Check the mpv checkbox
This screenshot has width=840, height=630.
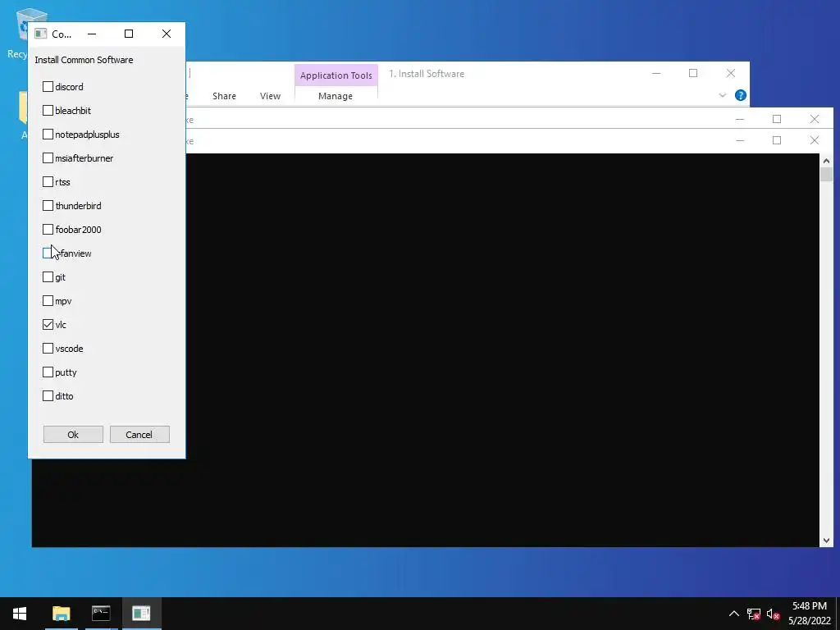[48, 300]
